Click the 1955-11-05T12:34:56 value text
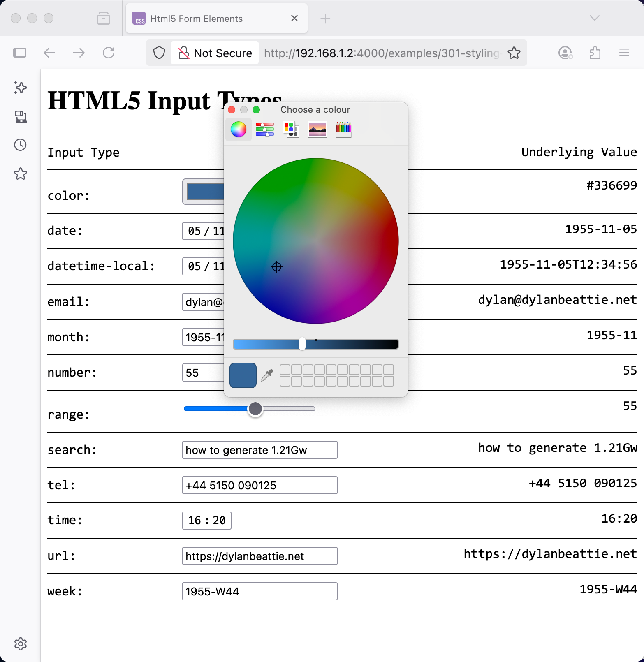The height and width of the screenshot is (662, 644). pyautogui.click(x=568, y=264)
